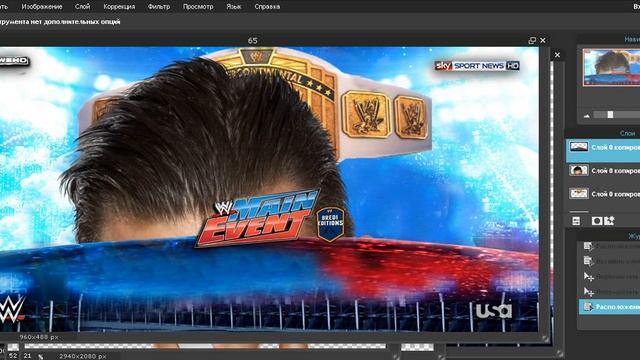This screenshot has width=640, height=360.
Task: Select the second move-arrow history entry
Action: (609, 292)
